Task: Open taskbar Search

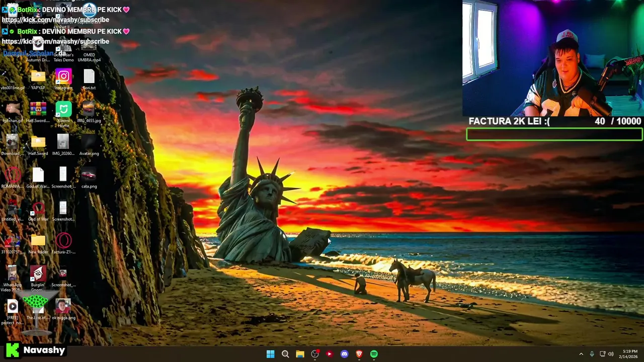Action: pyautogui.click(x=285, y=354)
